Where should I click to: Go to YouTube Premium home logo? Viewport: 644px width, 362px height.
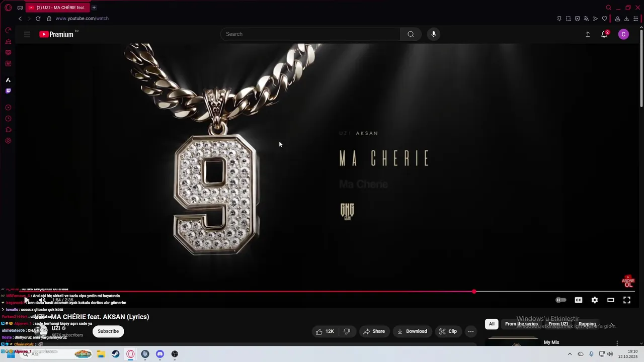click(x=57, y=34)
